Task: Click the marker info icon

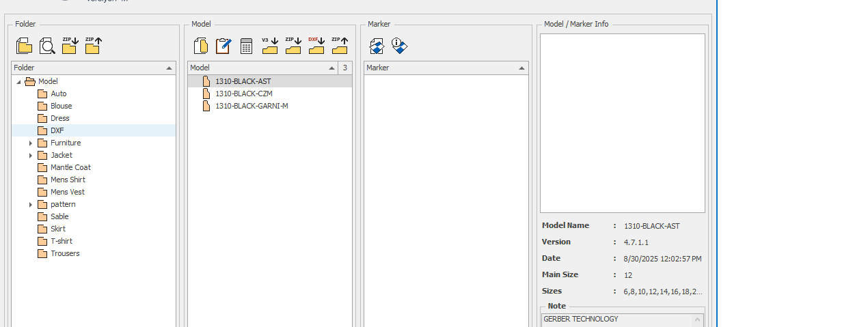Action: click(400, 46)
